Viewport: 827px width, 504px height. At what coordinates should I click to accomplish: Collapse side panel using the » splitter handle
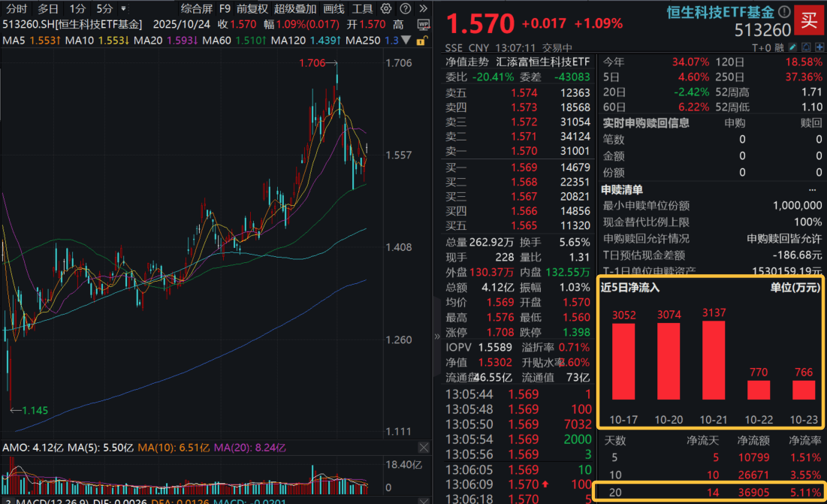[x=438, y=337]
